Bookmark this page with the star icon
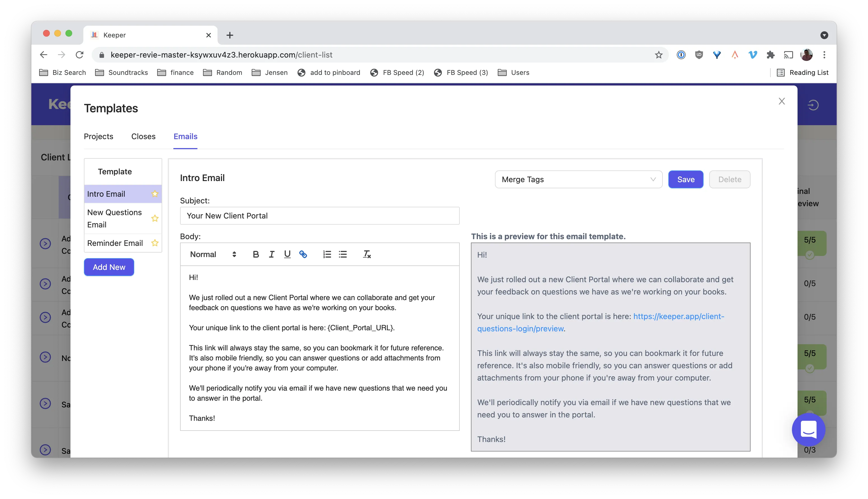Viewport: 868px width, 499px height. (x=659, y=55)
